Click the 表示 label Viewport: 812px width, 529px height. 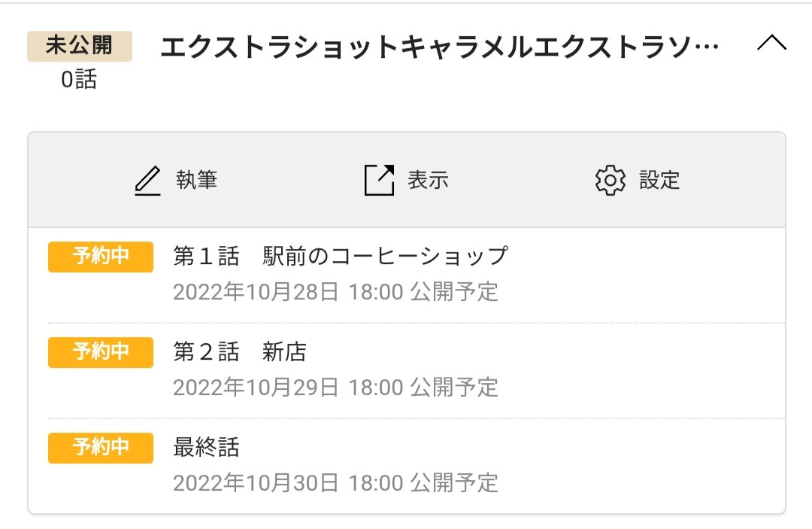point(428,181)
